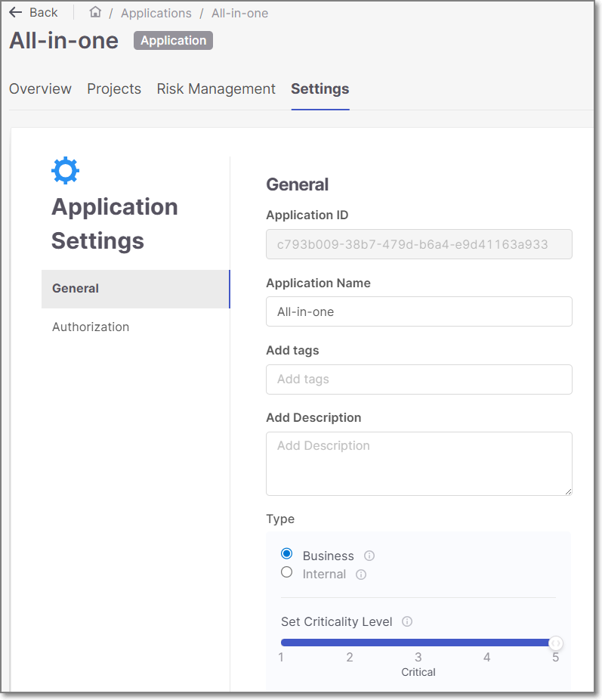This screenshot has height=700, width=602.
Task: Click info icon next to Internal
Action: (x=361, y=575)
